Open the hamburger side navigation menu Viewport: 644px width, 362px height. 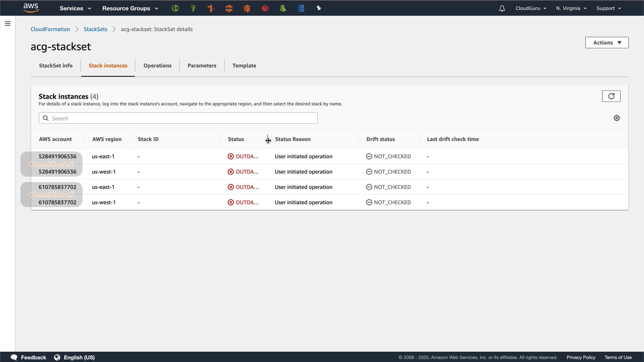pyautogui.click(x=8, y=23)
